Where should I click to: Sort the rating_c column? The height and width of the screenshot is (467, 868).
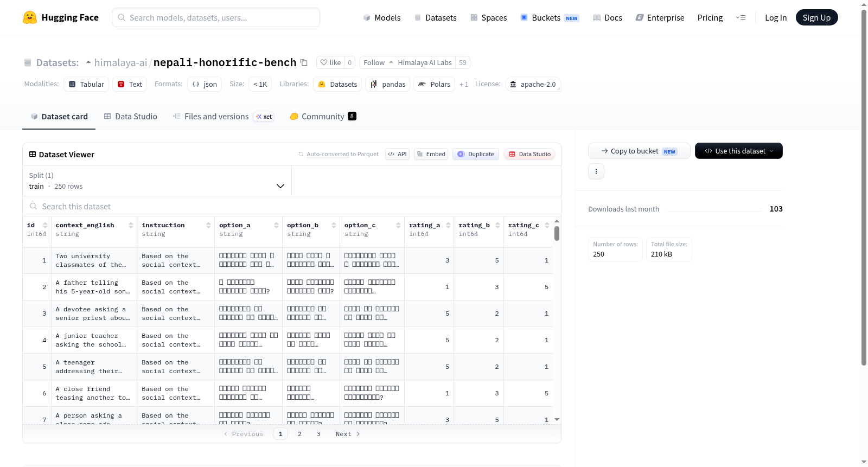coord(547,225)
